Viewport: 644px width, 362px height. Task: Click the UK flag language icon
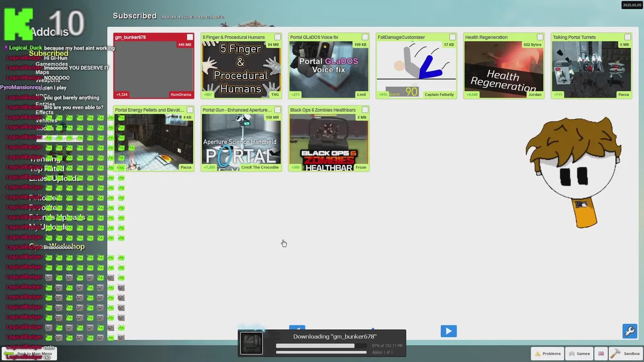coord(601,353)
